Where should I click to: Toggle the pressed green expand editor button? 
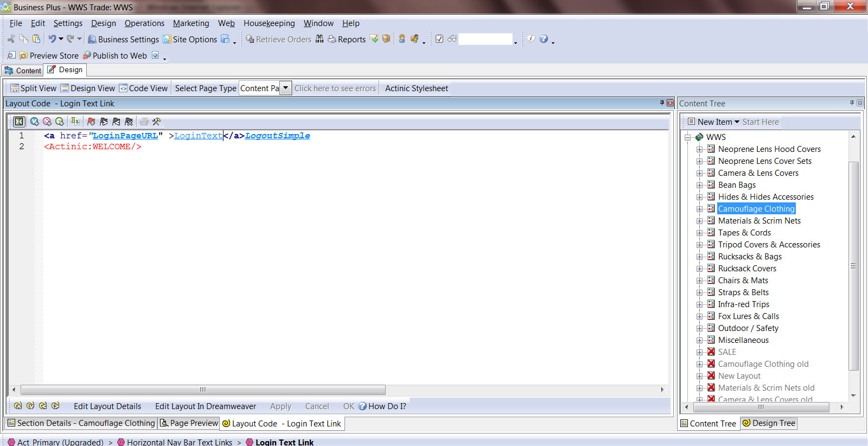pos(19,122)
